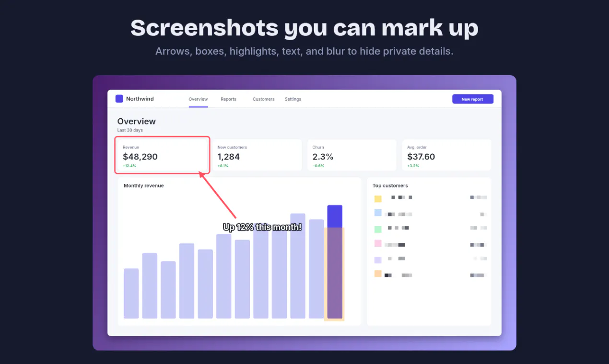Select the green customer avatar square
Viewport: 609px width, 364px height.
(378, 229)
